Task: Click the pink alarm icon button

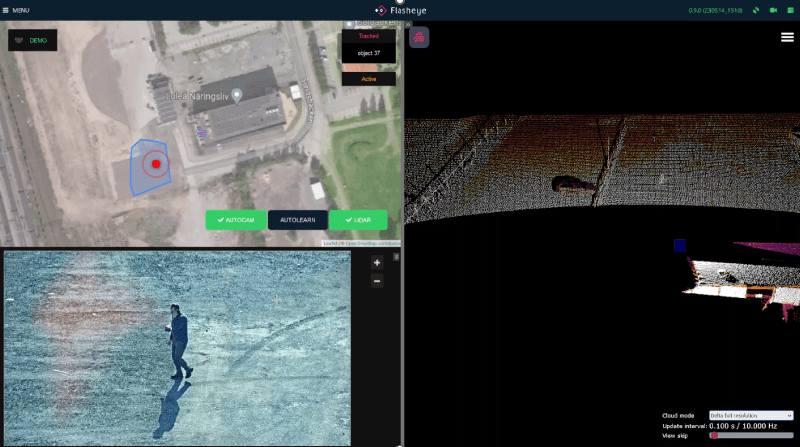Action: [x=419, y=37]
